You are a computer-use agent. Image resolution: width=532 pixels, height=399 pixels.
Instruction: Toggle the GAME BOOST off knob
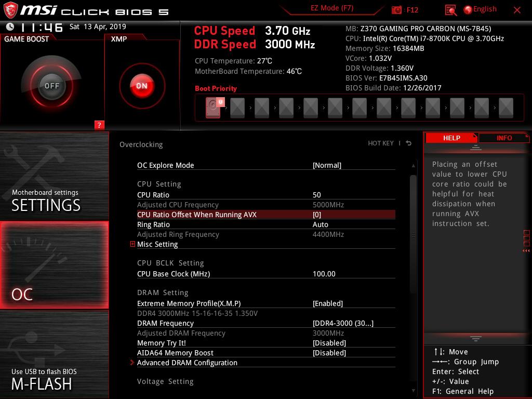tap(51, 86)
